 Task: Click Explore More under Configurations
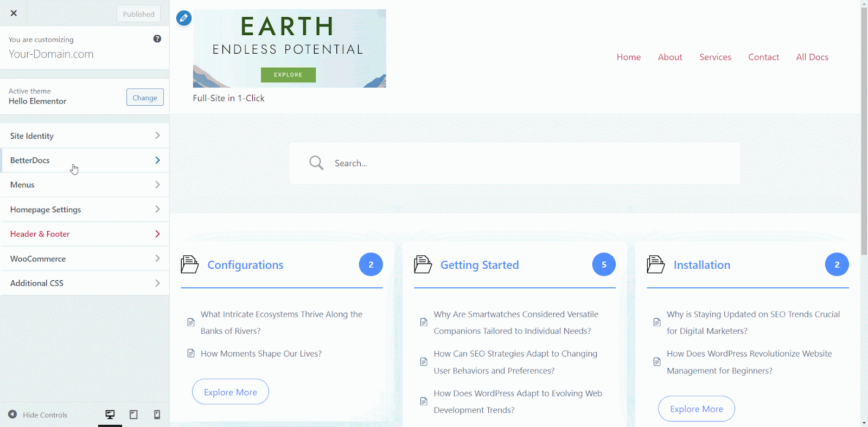click(231, 392)
